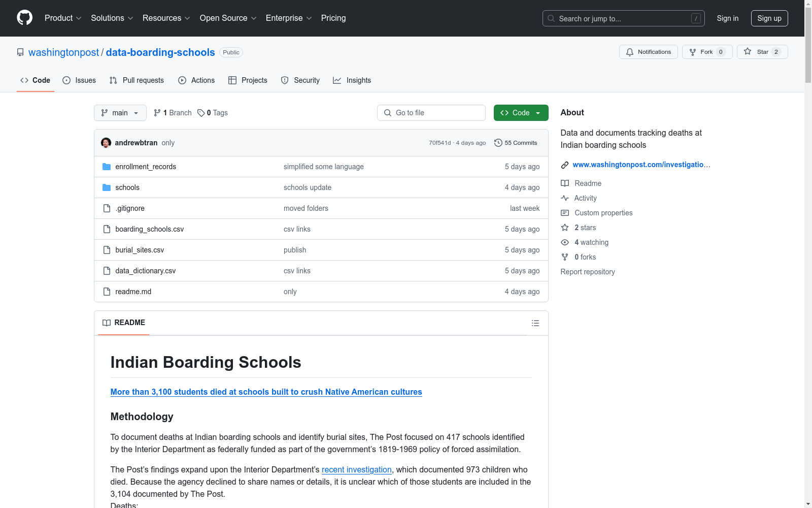Expand the Resources menu
Image resolution: width=812 pixels, height=508 pixels.
[x=166, y=18]
